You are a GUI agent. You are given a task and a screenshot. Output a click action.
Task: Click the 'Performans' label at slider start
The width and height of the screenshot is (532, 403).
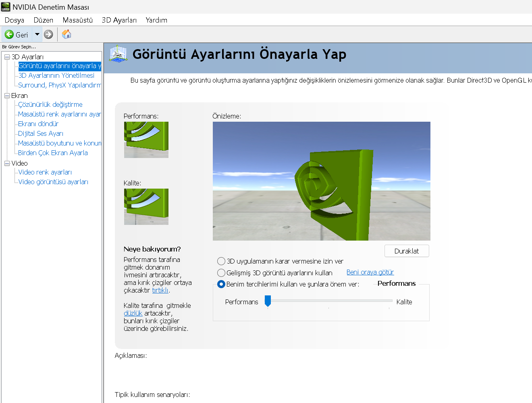click(241, 302)
